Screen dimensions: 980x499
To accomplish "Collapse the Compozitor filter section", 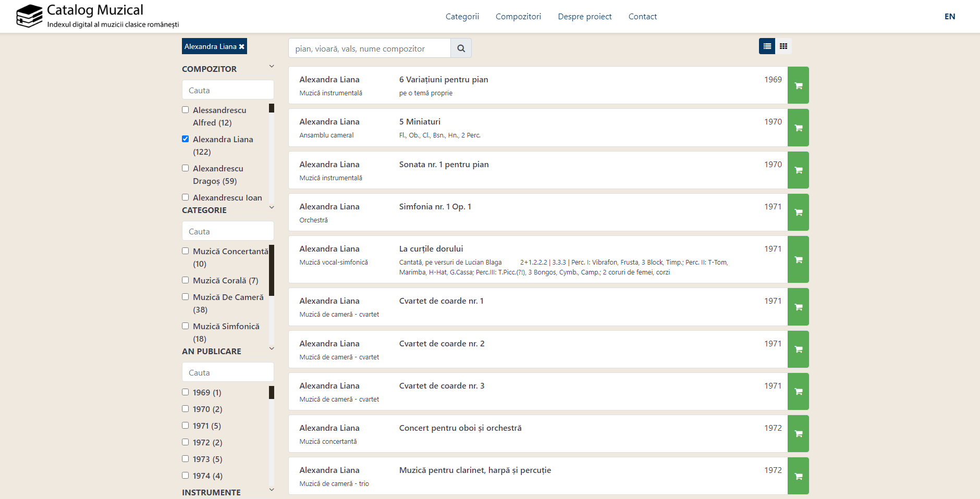I will pos(271,67).
